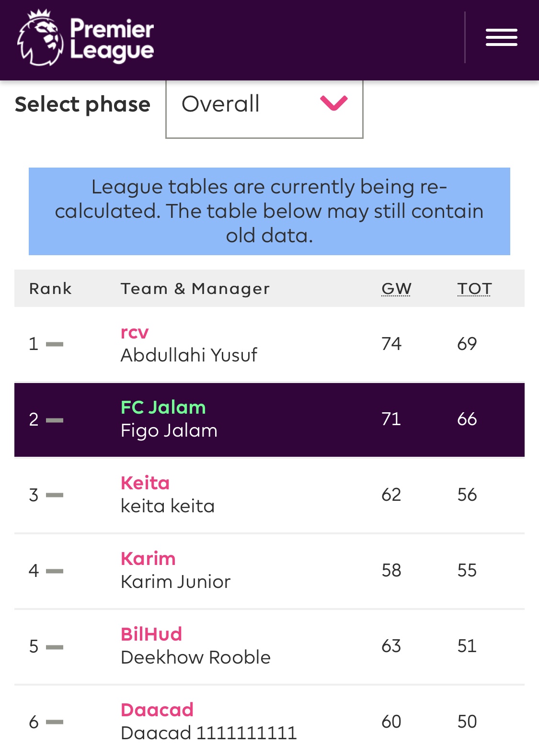The image size is (539, 756).
Task: Click rank movement indicator for Daacad row
Action: 55,722
